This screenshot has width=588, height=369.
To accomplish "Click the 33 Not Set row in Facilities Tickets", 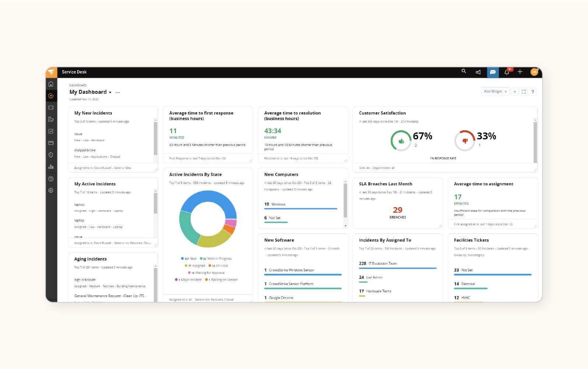I will click(x=493, y=272).
